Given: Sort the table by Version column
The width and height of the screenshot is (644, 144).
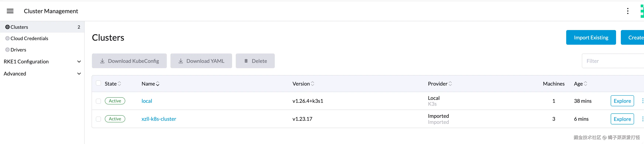Looking at the screenshot, I should pyautogui.click(x=312, y=84).
